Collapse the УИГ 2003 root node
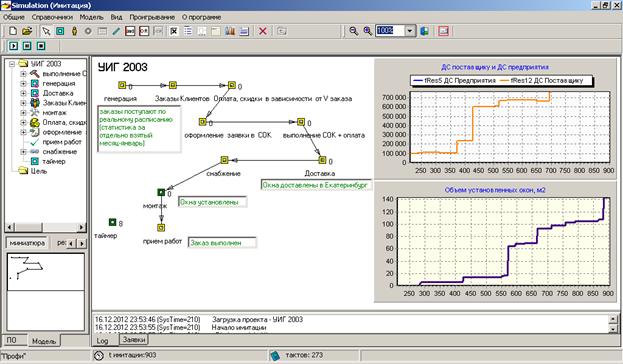Viewport: 623px width, 364px height. [12, 64]
